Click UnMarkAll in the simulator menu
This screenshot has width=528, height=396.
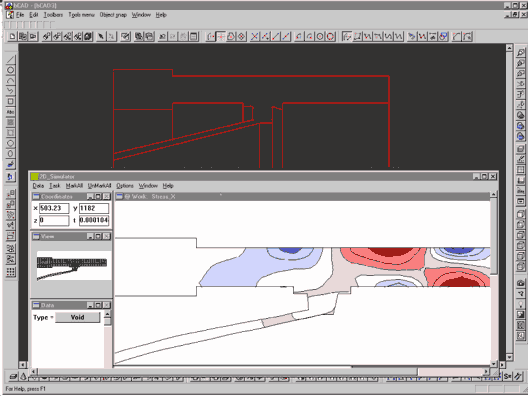point(99,186)
